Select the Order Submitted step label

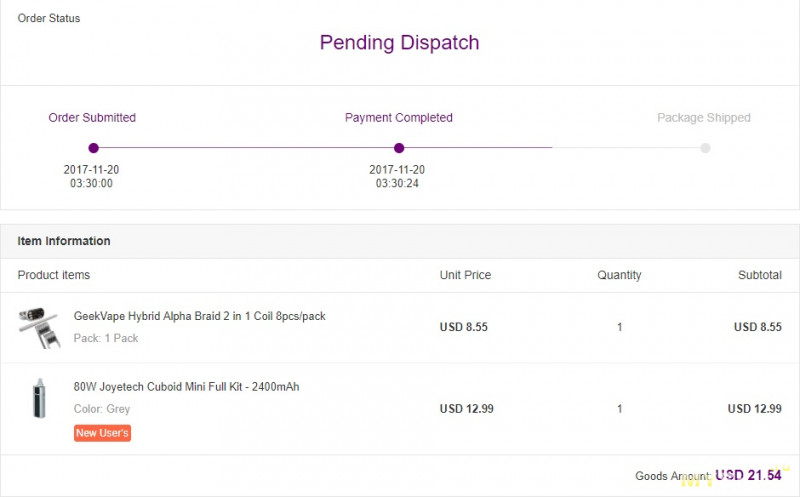tap(92, 118)
